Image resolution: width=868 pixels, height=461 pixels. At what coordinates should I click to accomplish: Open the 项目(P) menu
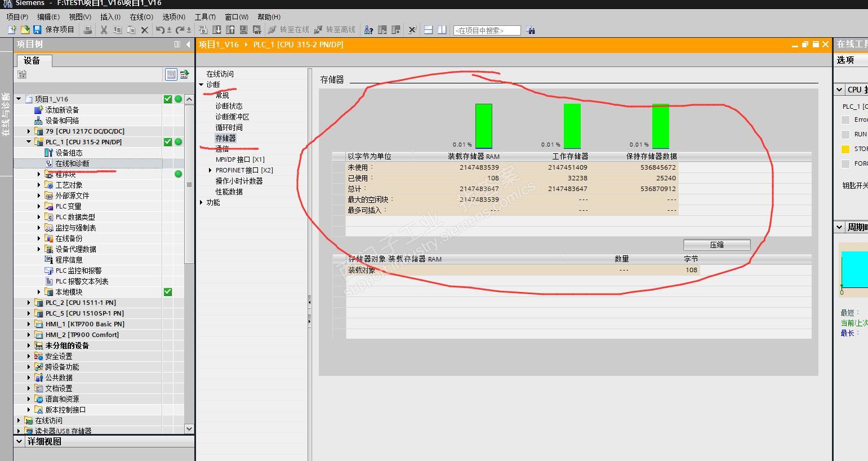pyautogui.click(x=17, y=17)
